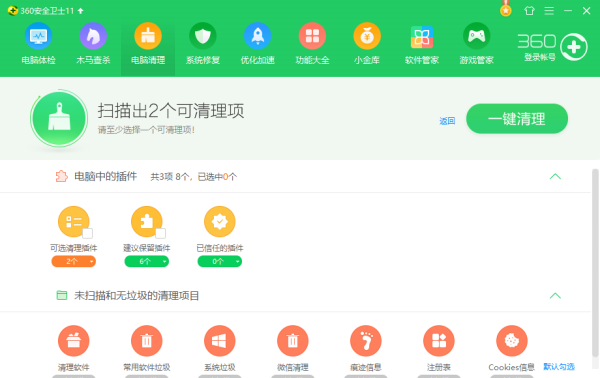Start cleaning with the 一键清理 button

coord(517,119)
